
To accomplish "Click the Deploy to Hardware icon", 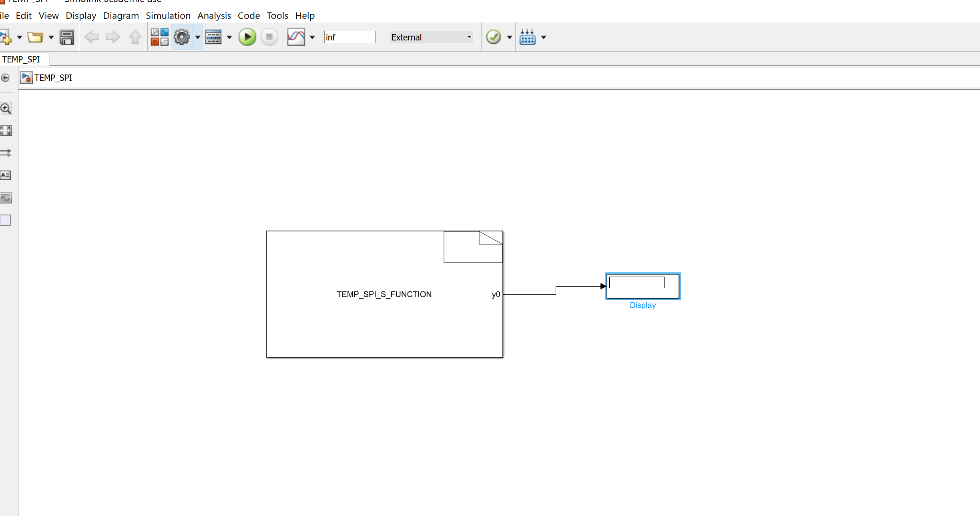I will pos(528,37).
